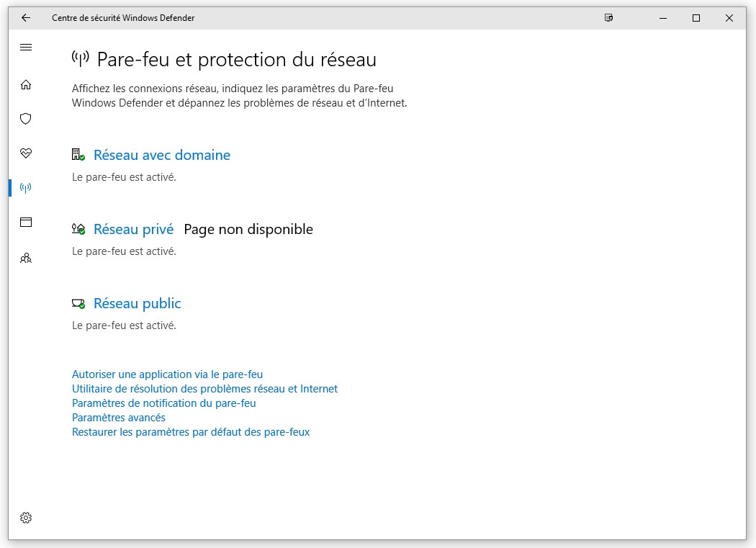Open Paramètres de notification du pare-feu

click(163, 403)
